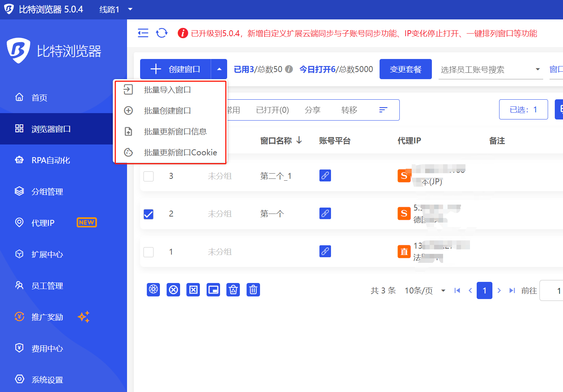This screenshot has width=563, height=392.
Task: Go to next page arrow
Action: click(499, 290)
